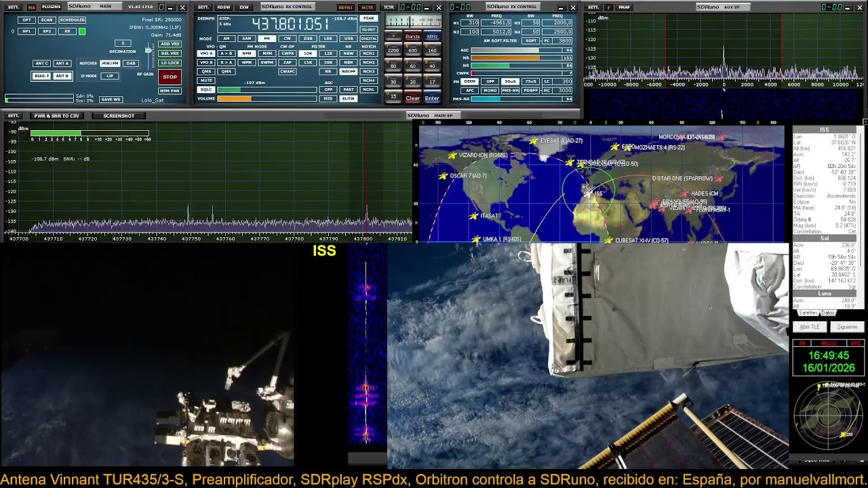The height and width of the screenshot is (488, 868).
Task: Click the MHz keypad key
Action: point(432,37)
